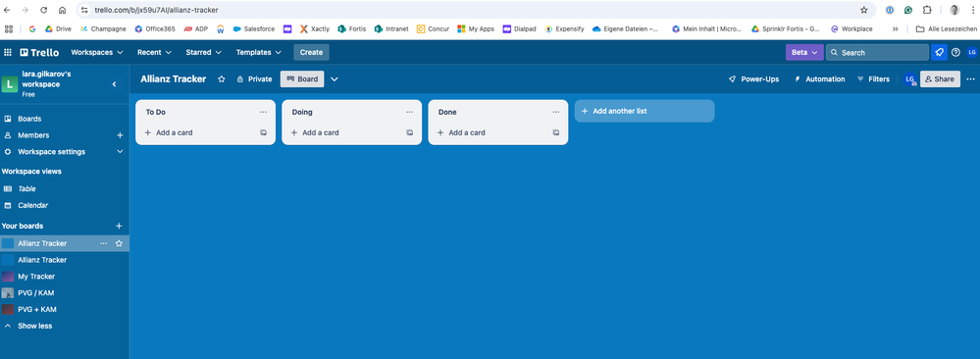
Task: Open the Salesforce bookmark
Action: pos(254,28)
